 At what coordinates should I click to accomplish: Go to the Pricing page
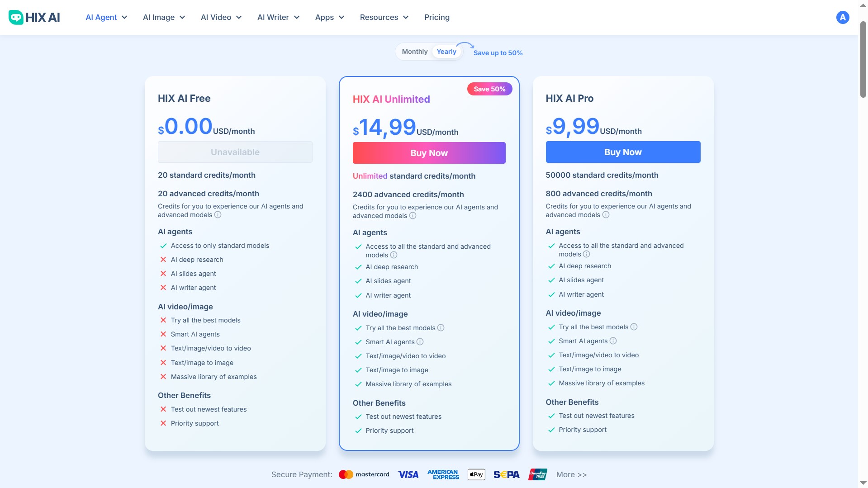tap(436, 17)
